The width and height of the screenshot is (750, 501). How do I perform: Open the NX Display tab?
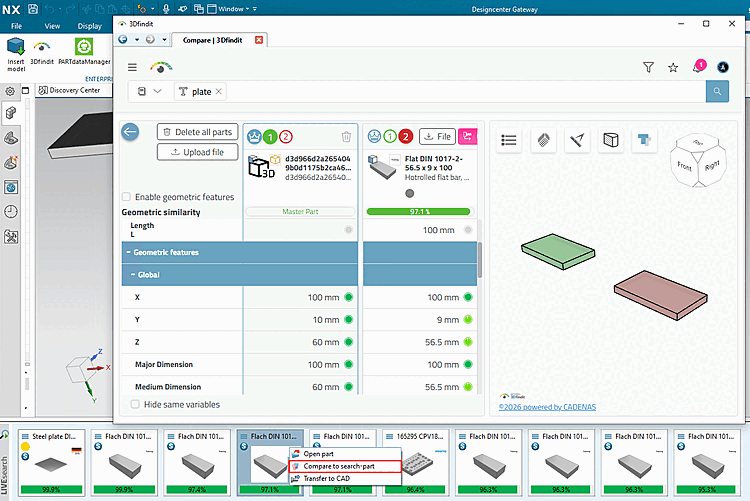pos(89,26)
